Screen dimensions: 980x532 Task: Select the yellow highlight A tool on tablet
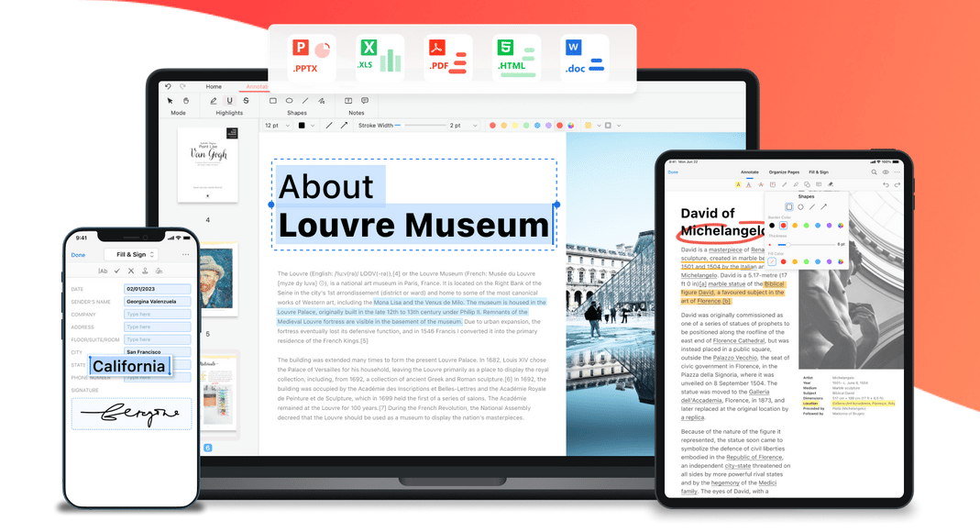tap(737, 185)
